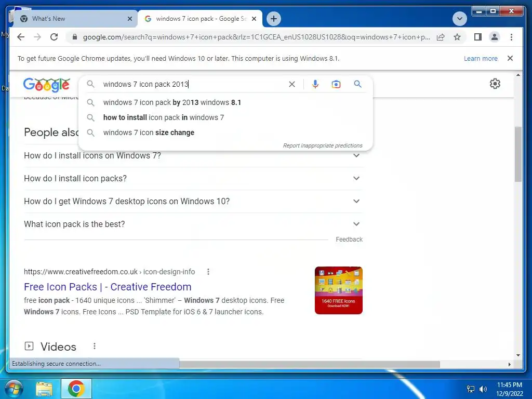
Task: Open taskbar clock showing 11:45 PM
Action: click(510, 389)
